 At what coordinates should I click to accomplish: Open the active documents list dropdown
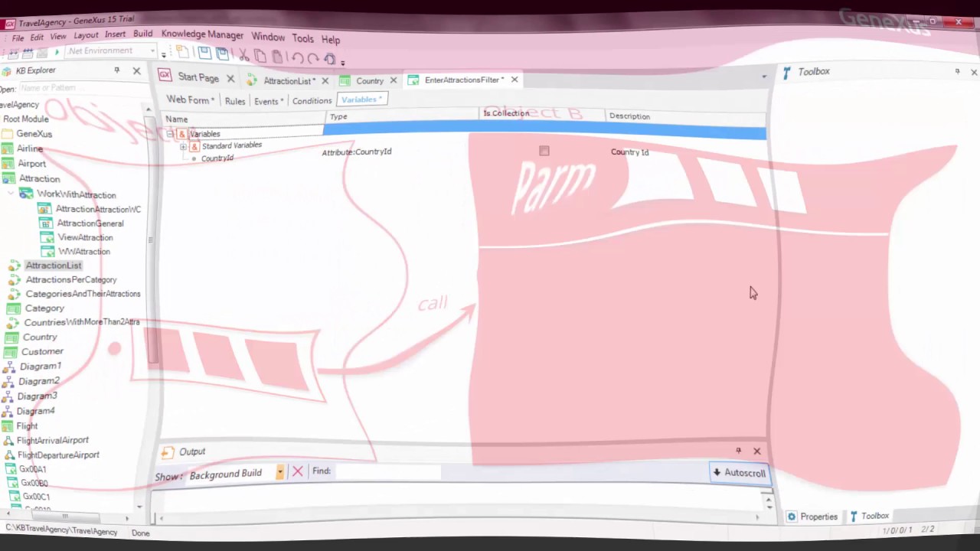coord(763,77)
